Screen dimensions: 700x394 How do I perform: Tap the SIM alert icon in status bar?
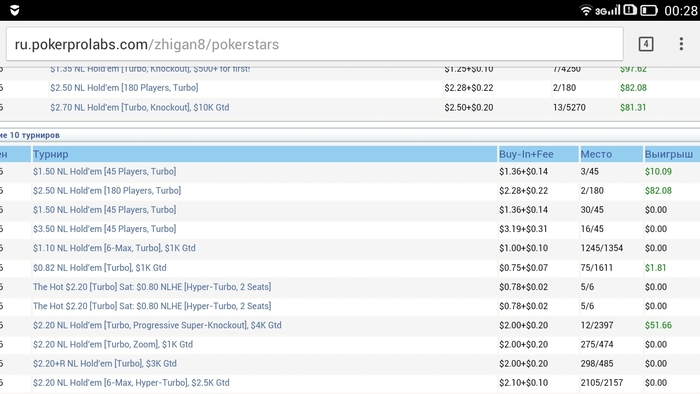(629, 9)
